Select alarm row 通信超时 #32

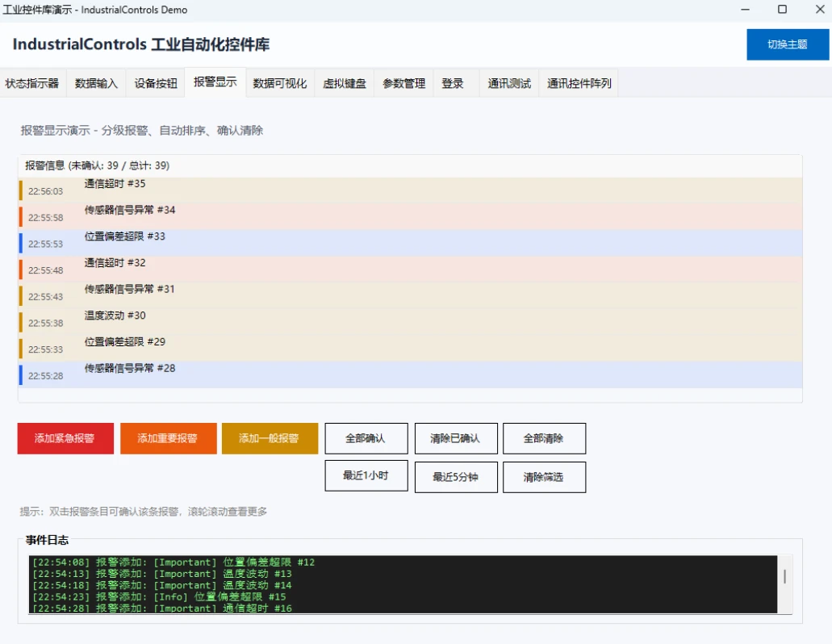[x=410, y=270]
